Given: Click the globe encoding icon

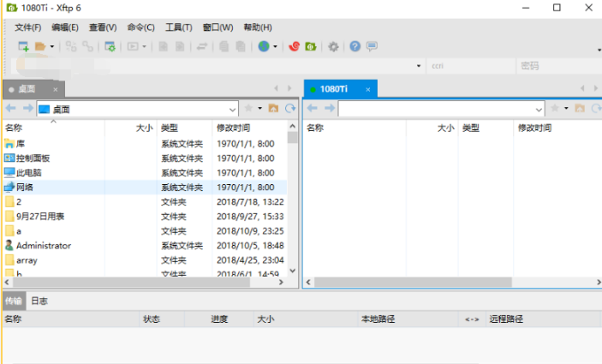Looking at the screenshot, I should (264, 46).
